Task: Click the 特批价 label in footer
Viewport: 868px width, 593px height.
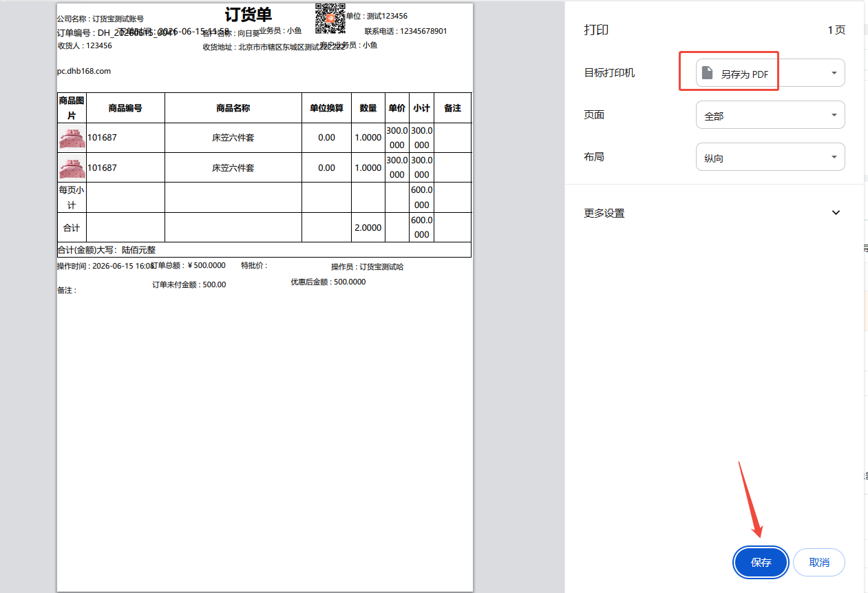Action: pos(254,265)
